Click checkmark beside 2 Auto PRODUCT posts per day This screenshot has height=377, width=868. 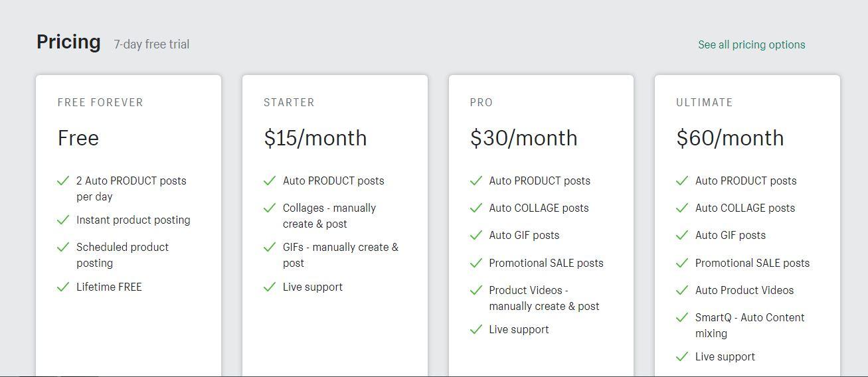pos(63,181)
